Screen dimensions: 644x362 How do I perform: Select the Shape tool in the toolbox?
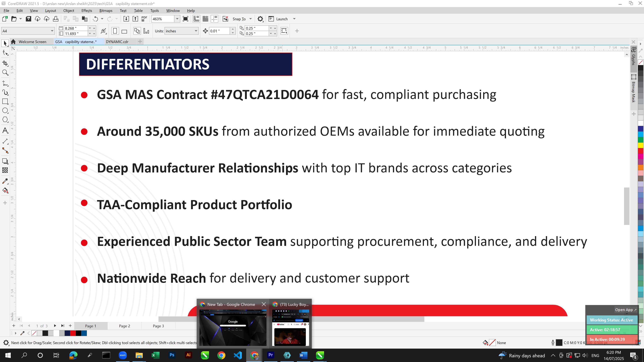tap(5, 53)
